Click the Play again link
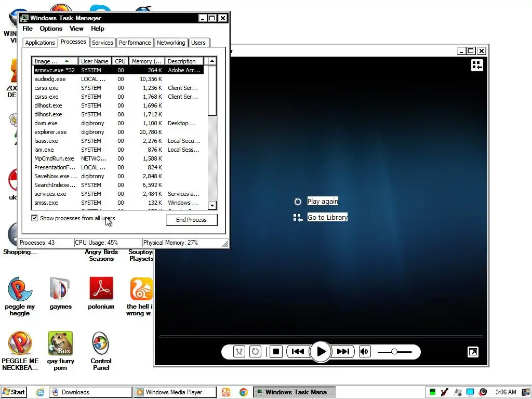This screenshot has width=532, height=399. pos(323,201)
